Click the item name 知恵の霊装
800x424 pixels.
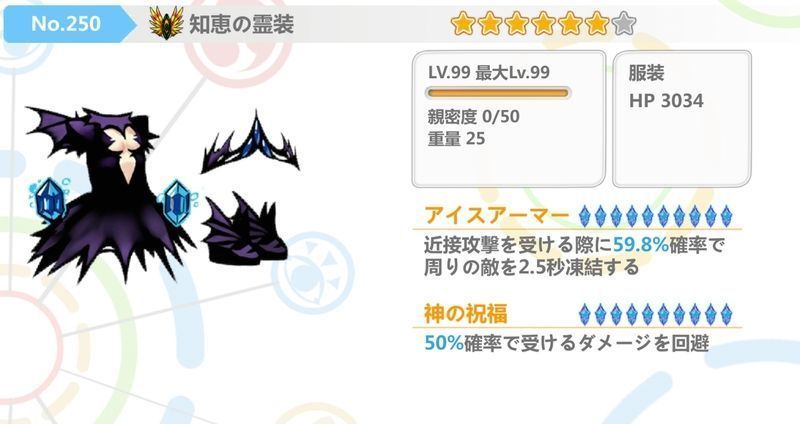point(242,24)
